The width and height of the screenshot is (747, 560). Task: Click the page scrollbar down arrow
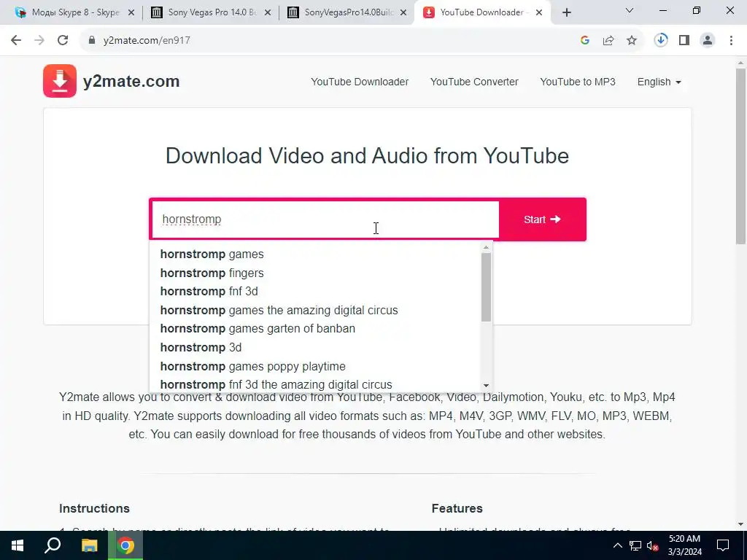741,524
